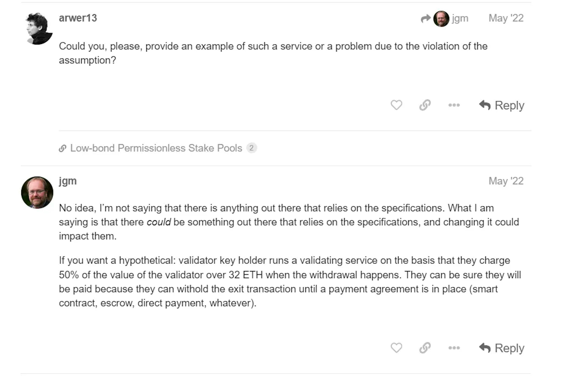The height and width of the screenshot is (376, 588).
Task: Like jgm's post with the heart
Action: pyautogui.click(x=396, y=348)
